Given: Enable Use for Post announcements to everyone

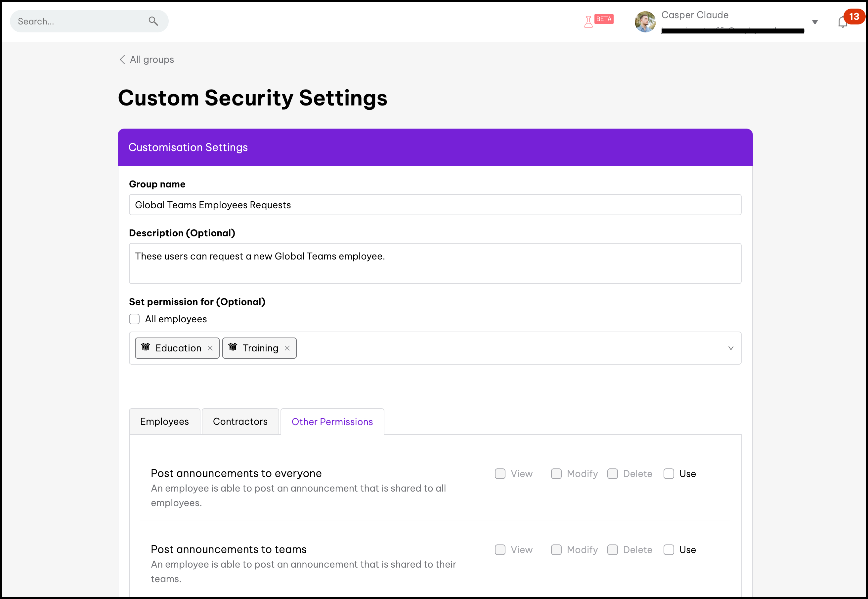Looking at the screenshot, I should pyautogui.click(x=669, y=474).
